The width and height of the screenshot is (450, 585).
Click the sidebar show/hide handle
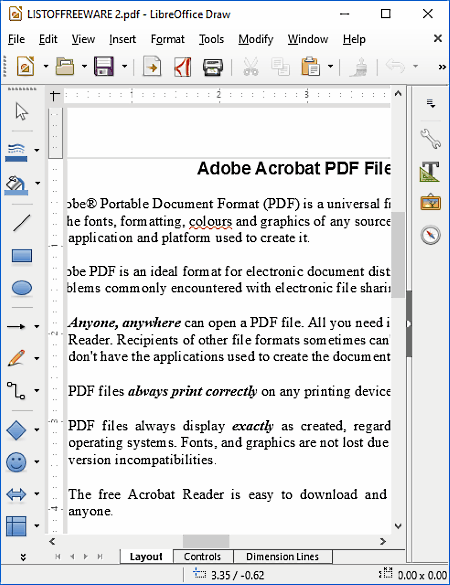point(409,324)
